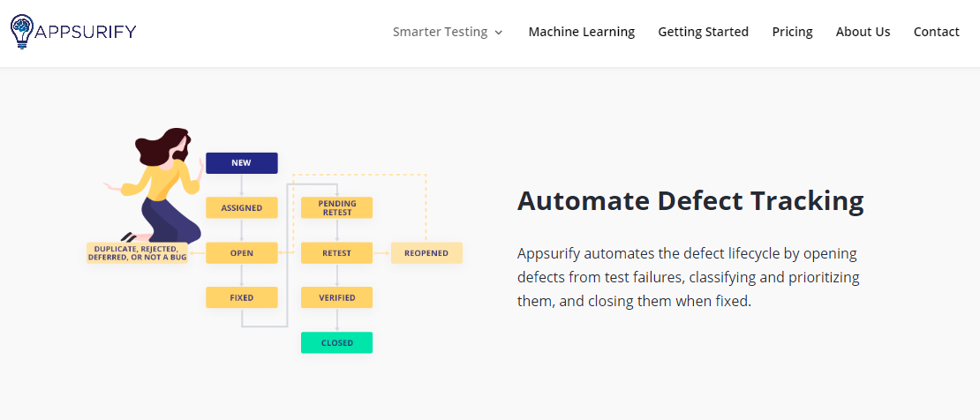This screenshot has height=420, width=980.
Task: Click the kneeling woman illustration
Action: click(155, 185)
